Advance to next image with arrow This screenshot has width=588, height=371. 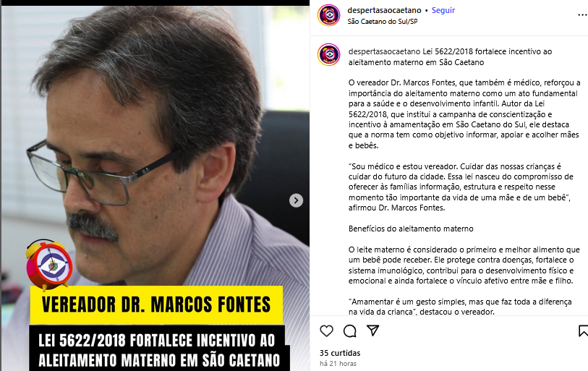pyautogui.click(x=296, y=200)
